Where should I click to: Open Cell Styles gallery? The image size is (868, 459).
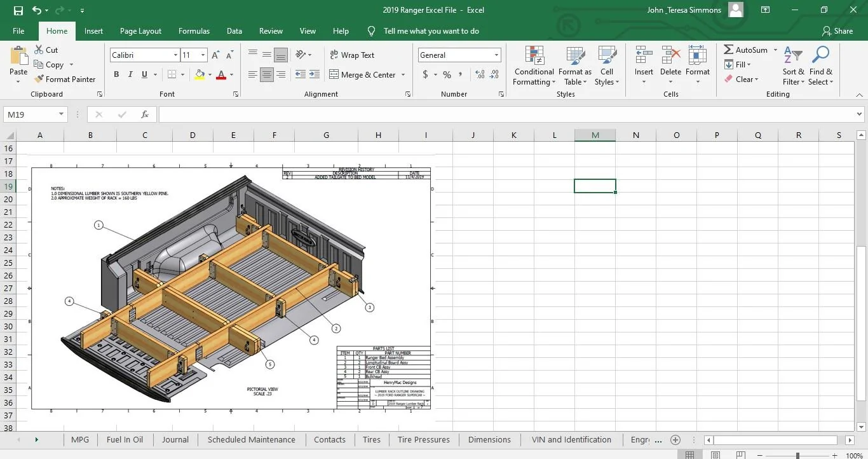tap(607, 66)
